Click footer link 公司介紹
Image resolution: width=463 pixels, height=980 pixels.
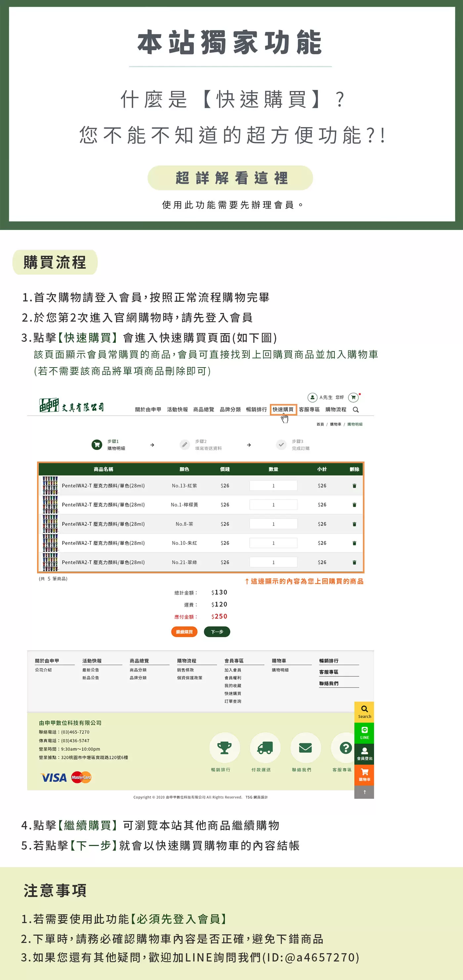point(43,670)
